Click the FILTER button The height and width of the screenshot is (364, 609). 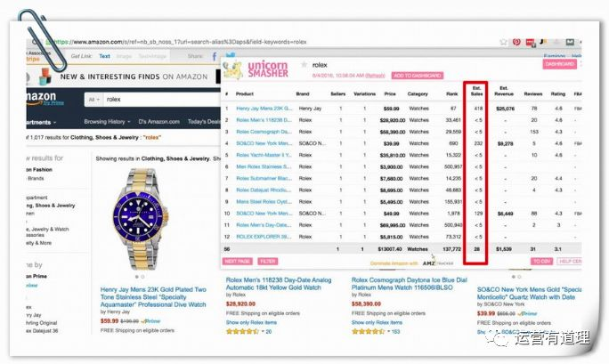point(268,262)
